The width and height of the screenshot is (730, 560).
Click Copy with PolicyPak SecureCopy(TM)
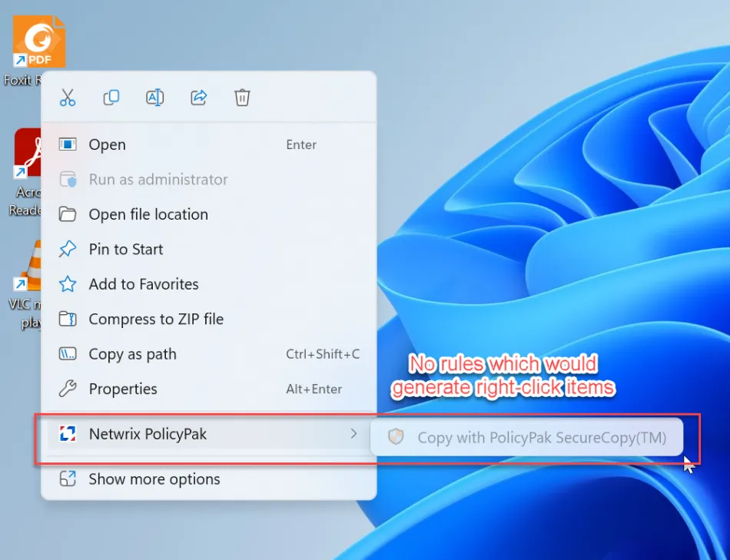point(527,438)
